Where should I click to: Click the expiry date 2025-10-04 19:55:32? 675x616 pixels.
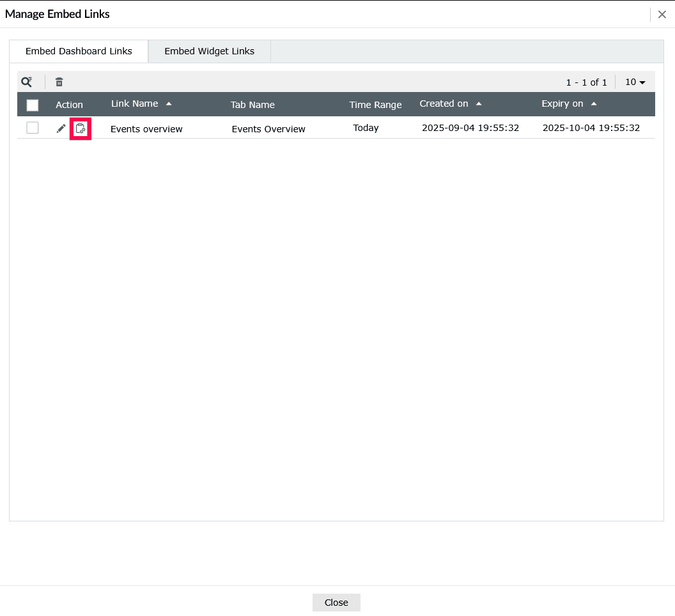pyautogui.click(x=591, y=128)
